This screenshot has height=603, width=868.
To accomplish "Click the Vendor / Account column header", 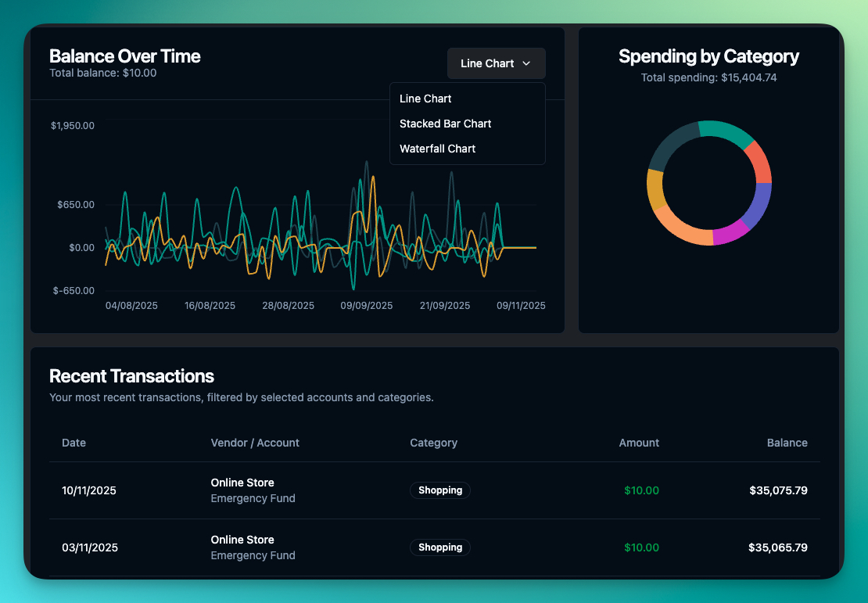I will [x=255, y=443].
